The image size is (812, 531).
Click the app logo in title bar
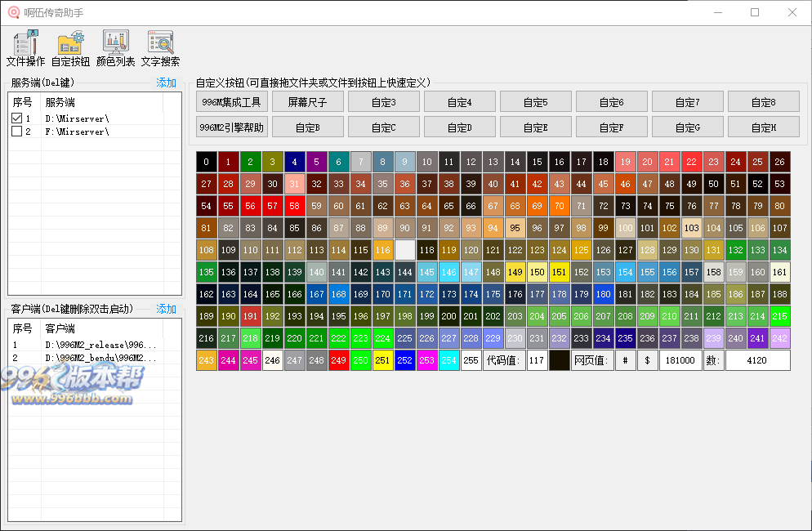(13, 12)
